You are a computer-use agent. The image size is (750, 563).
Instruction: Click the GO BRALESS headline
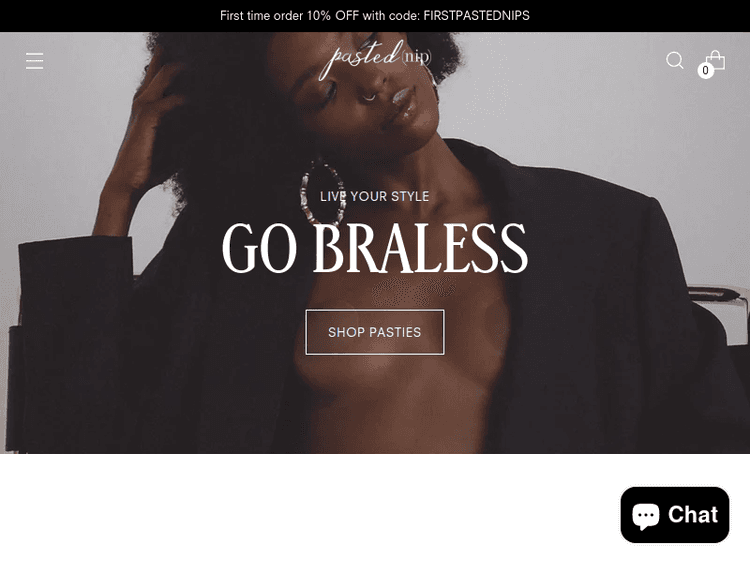tap(375, 248)
